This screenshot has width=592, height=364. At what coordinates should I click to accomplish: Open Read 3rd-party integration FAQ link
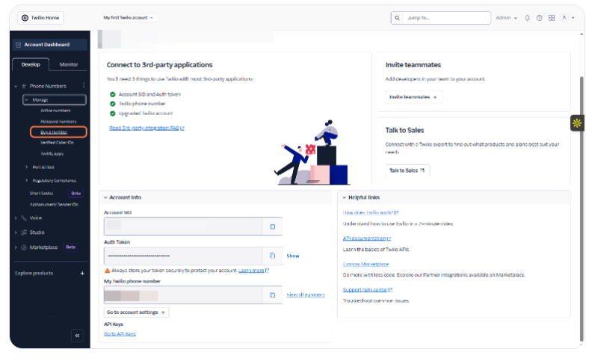(x=147, y=128)
